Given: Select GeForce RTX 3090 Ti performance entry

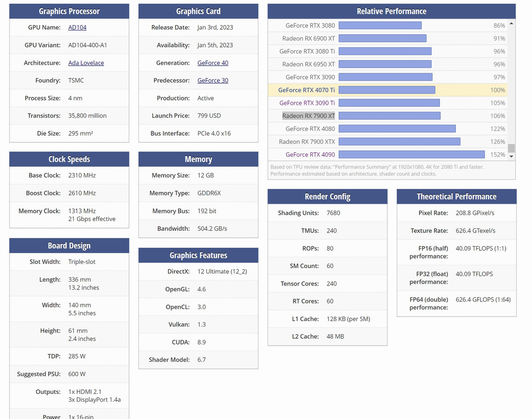Looking at the screenshot, I should tap(307, 103).
